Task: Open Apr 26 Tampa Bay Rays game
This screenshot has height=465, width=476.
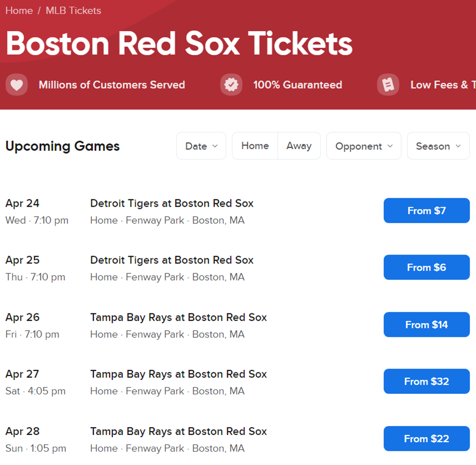Action: point(178,317)
